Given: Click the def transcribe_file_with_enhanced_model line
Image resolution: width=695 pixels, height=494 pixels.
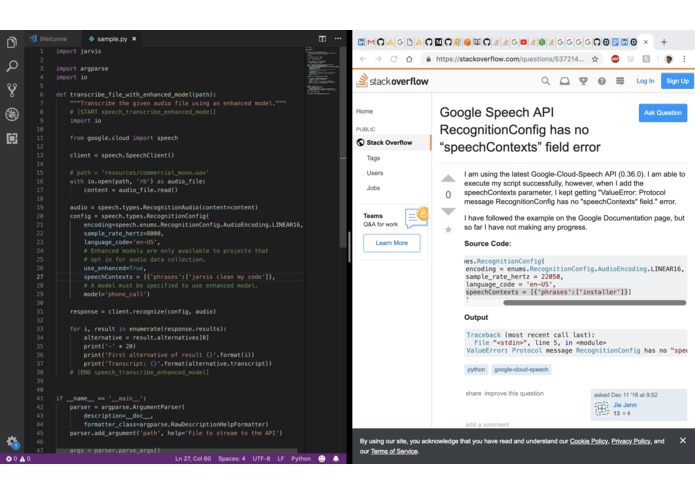Looking at the screenshot, I should click(136, 94).
